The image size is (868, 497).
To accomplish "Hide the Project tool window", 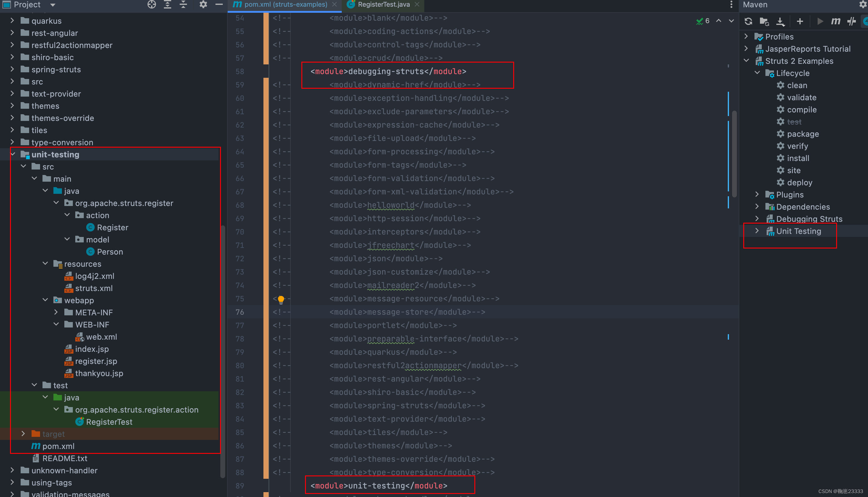I will point(219,5).
